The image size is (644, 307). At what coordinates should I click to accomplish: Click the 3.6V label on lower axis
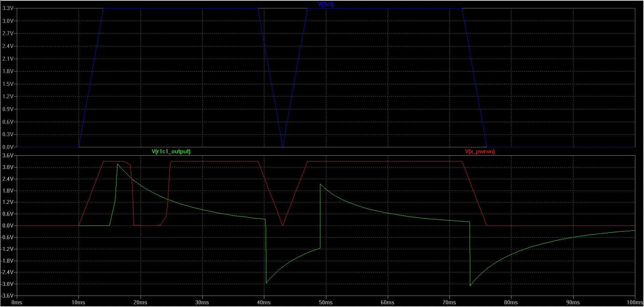(8, 156)
